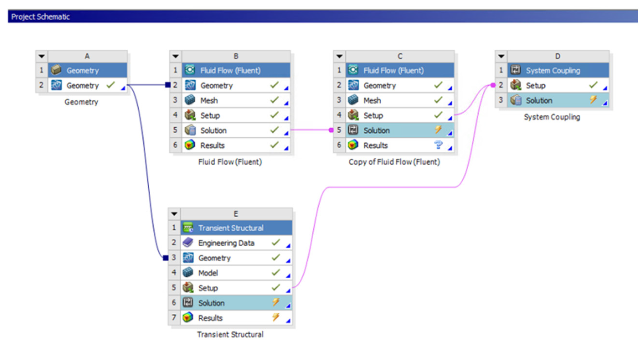Select the Solution cell in Transient Structural
The width and height of the screenshot is (644, 352).
(x=236, y=303)
